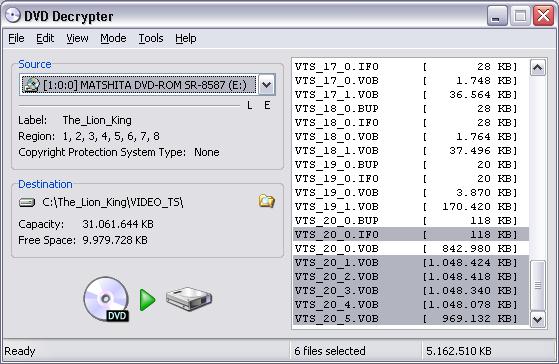Click the small drive icon beside the destination path
This screenshot has height=364, width=559.
27,202
